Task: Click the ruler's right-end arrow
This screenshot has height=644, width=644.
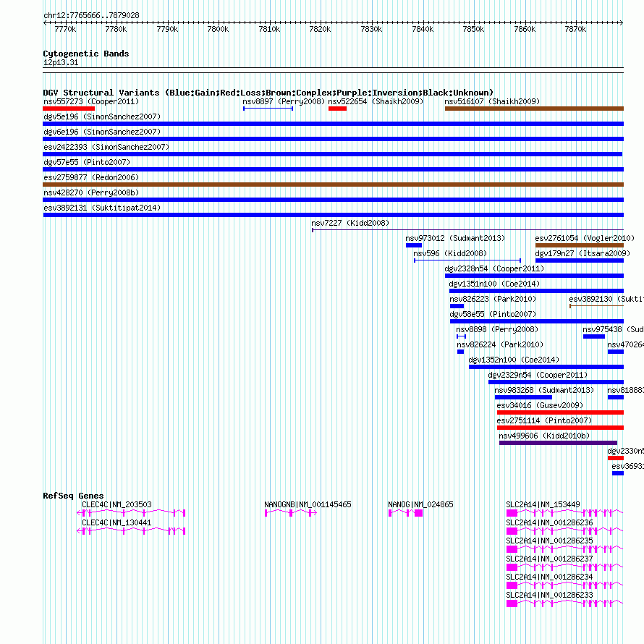Action: pyautogui.click(x=621, y=23)
